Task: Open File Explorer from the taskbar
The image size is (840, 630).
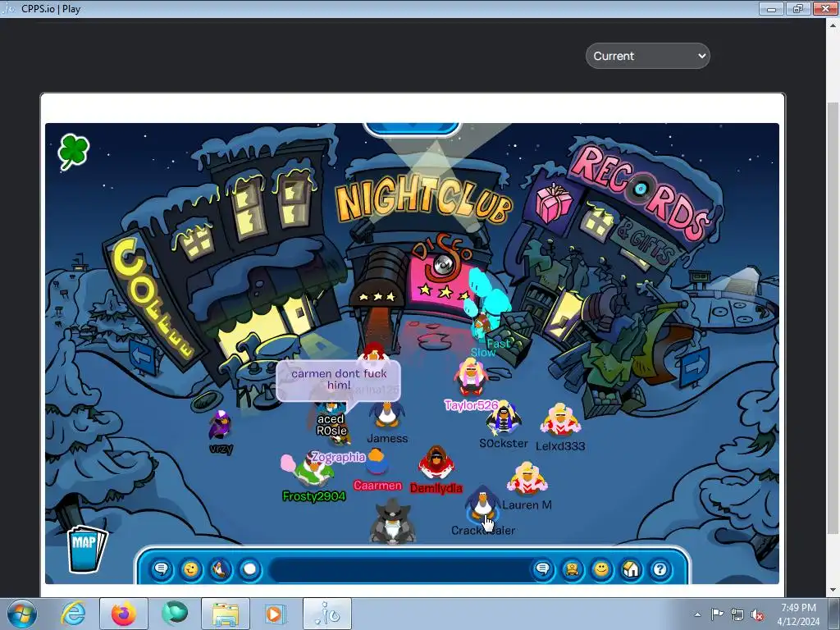Action: point(225,614)
